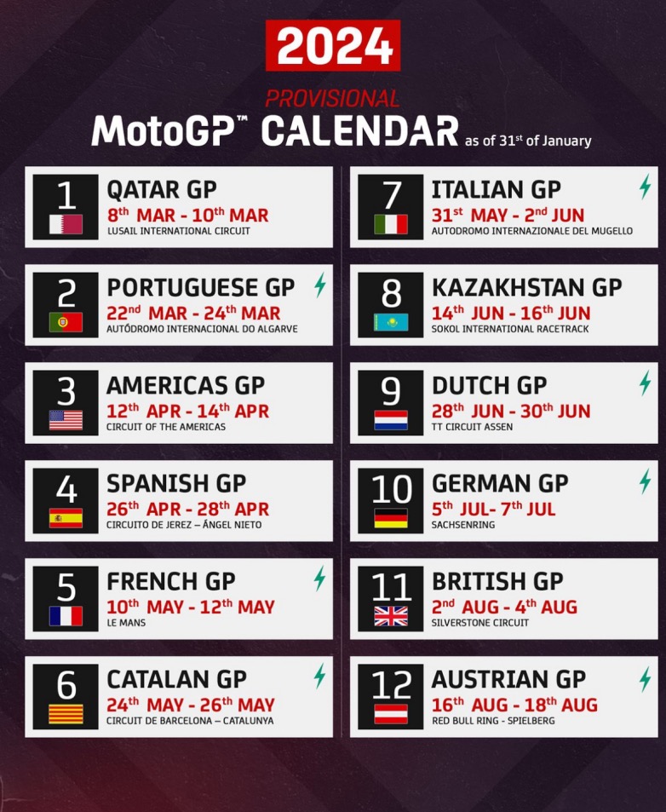Click the British Union Jack flag

pos(391,616)
